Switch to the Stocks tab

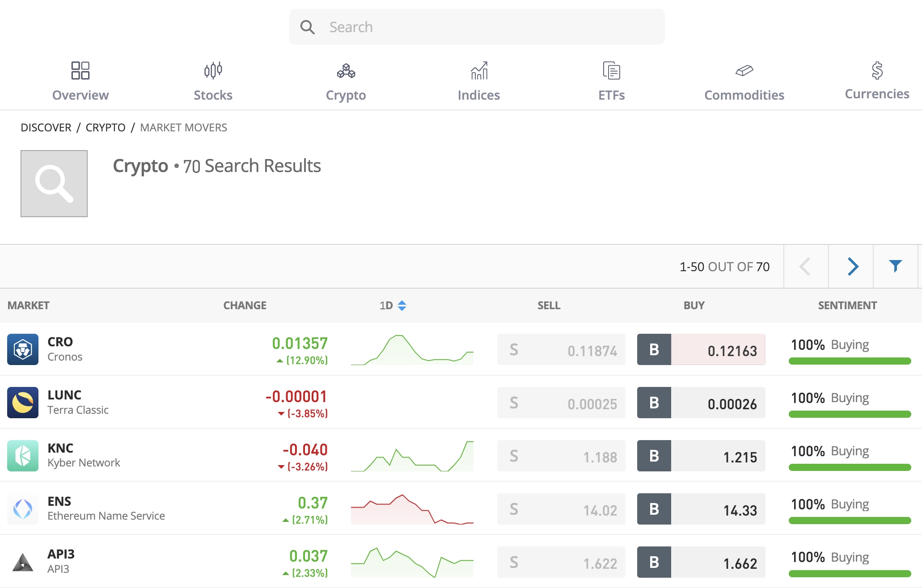point(213,81)
